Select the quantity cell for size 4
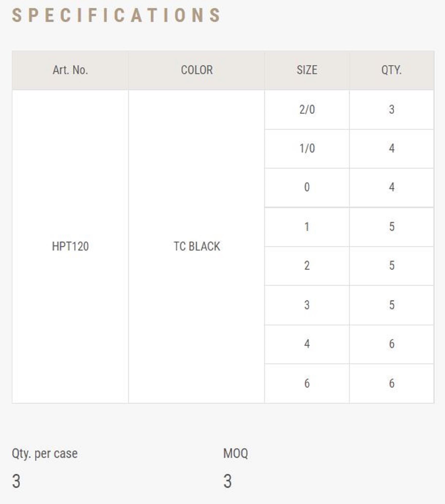The image size is (445, 504). (391, 344)
